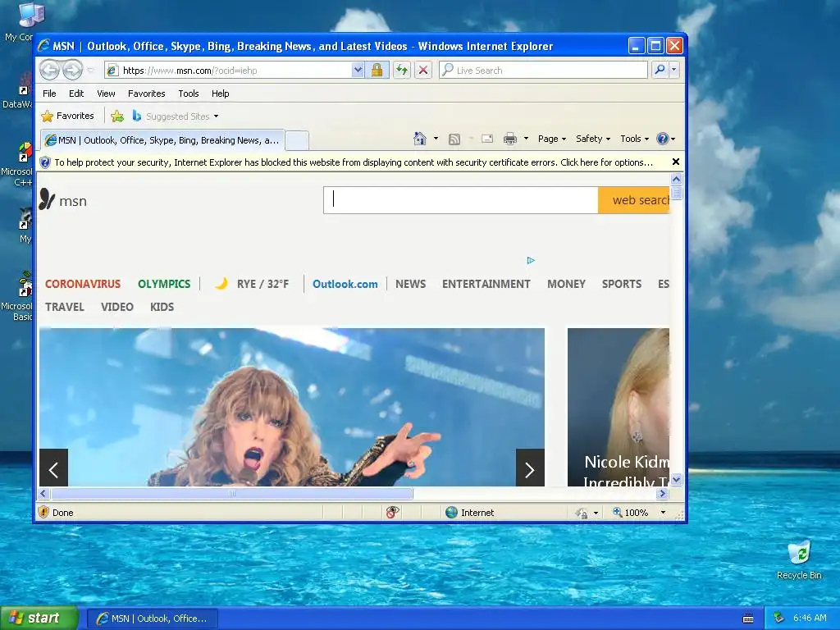Click the AdChoices triangle icon
Viewport: 840px width, 630px height.
click(x=531, y=260)
